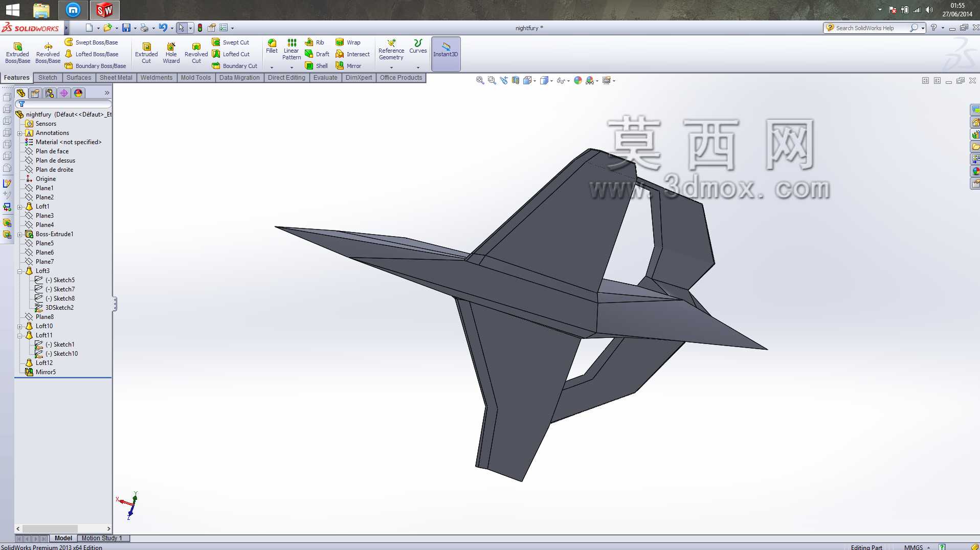Collapse the Loft3 feature node
The width and height of the screenshot is (980, 550).
pos(19,271)
